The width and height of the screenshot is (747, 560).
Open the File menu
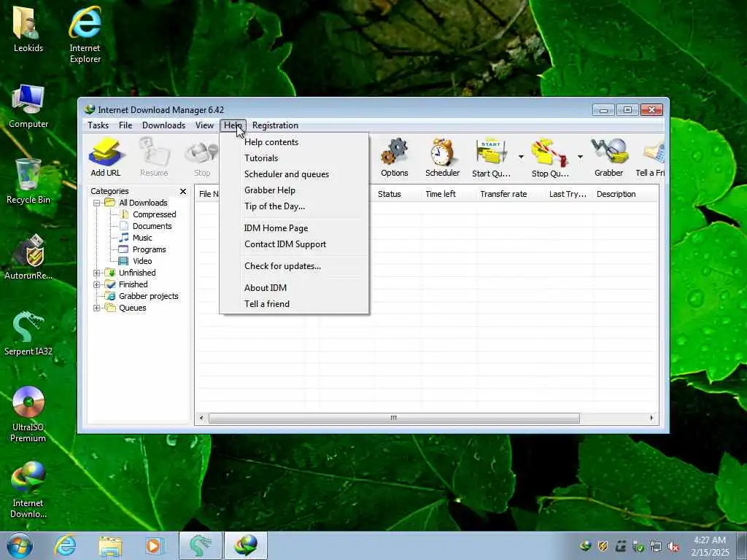pyautogui.click(x=125, y=125)
